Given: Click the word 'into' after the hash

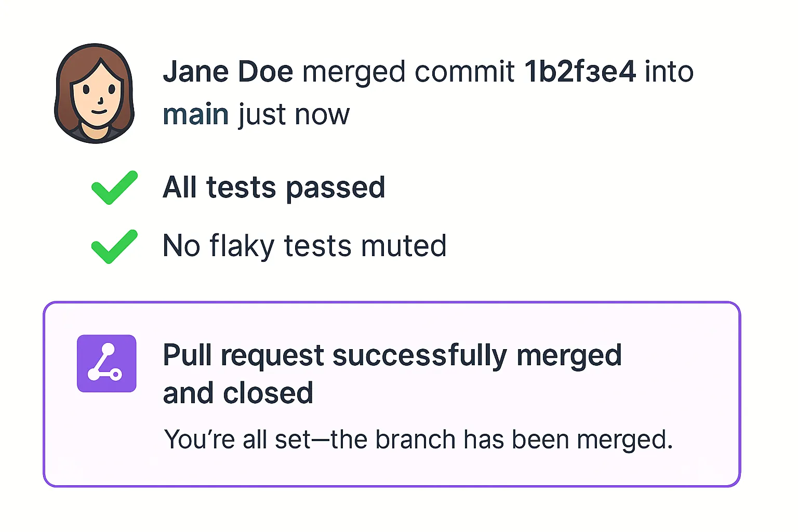Looking at the screenshot, I should coord(669,72).
